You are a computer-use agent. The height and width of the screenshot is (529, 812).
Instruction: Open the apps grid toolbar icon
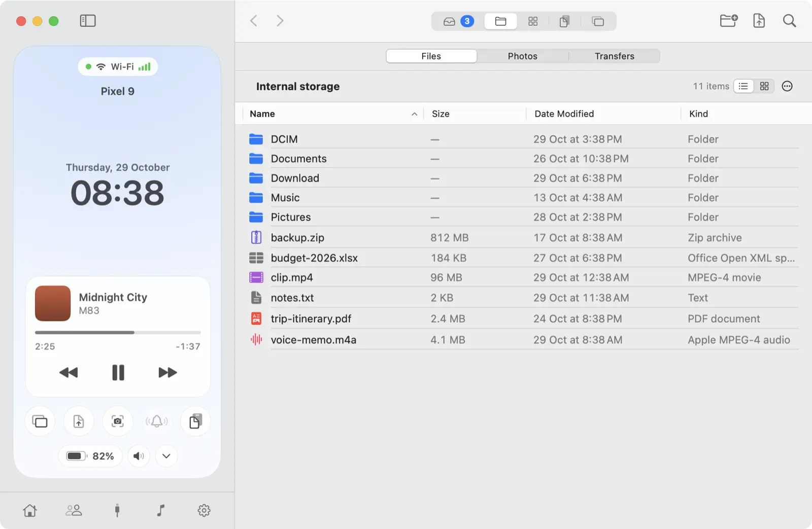click(533, 21)
